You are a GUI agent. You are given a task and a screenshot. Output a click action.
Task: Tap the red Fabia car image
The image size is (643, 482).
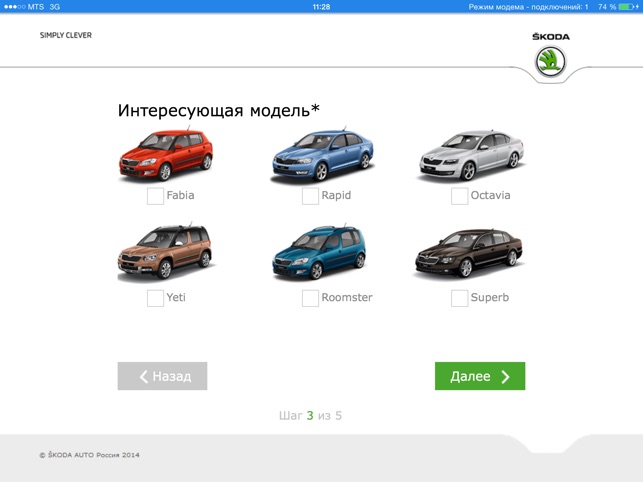coord(166,155)
